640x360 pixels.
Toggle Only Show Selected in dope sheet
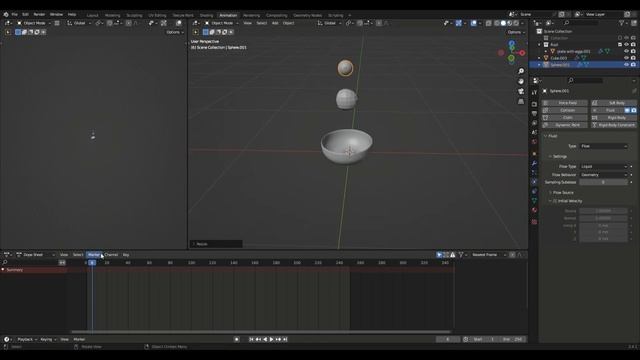tap(439, 255)
